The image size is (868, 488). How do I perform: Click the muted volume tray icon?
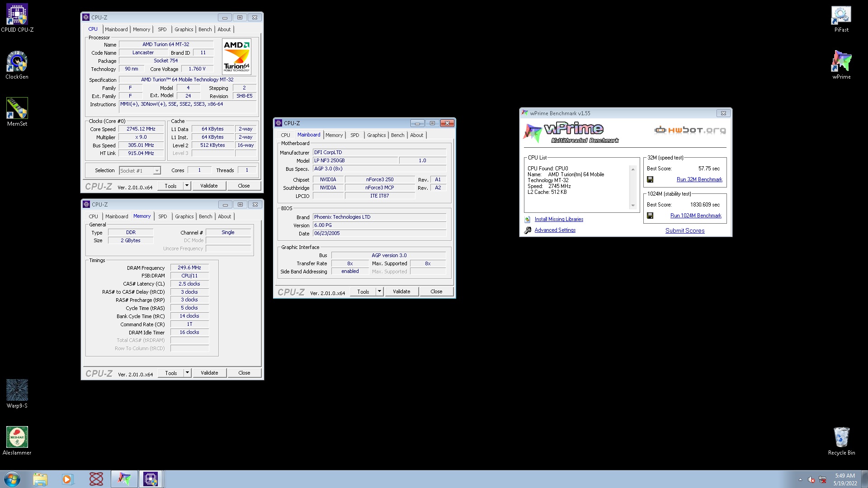[811, 479]
